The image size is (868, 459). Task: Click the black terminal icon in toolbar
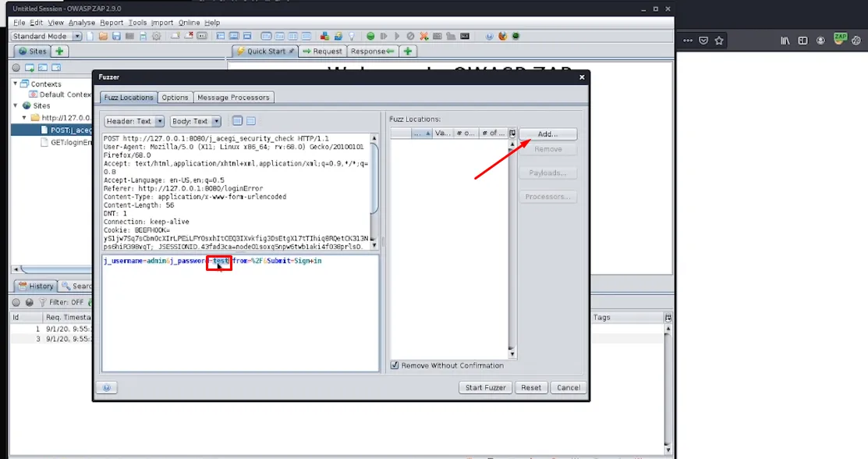pyautogui.click(x=465, y=36)
